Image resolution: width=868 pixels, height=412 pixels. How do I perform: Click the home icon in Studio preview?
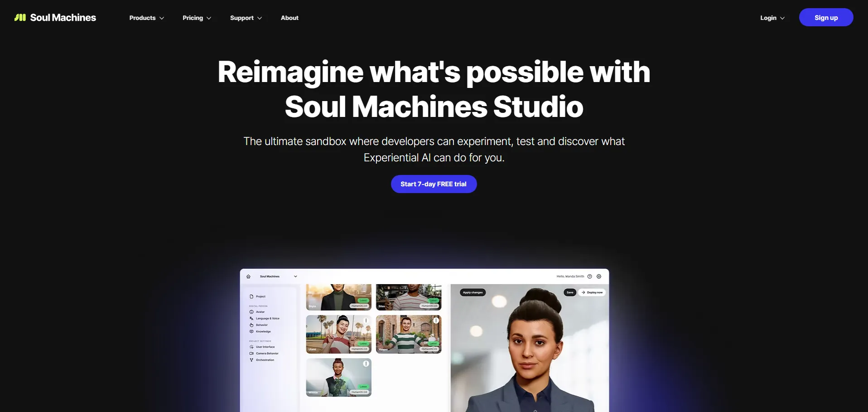point(248,276)
